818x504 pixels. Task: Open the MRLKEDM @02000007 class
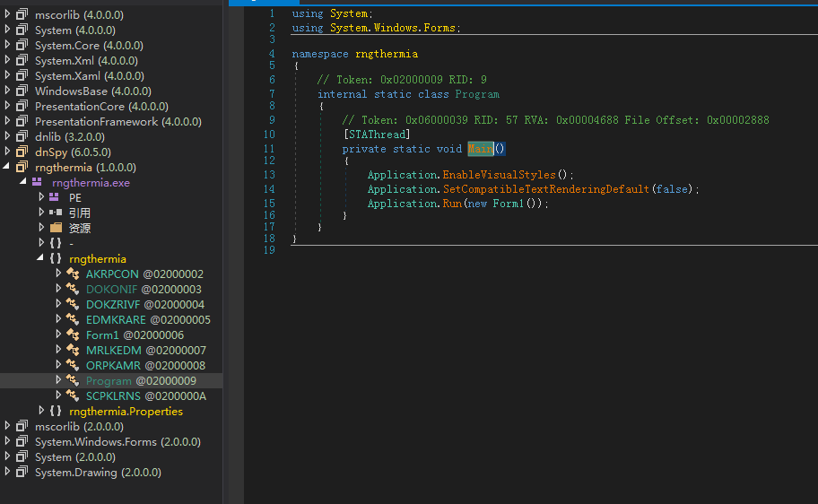(146, 350)
